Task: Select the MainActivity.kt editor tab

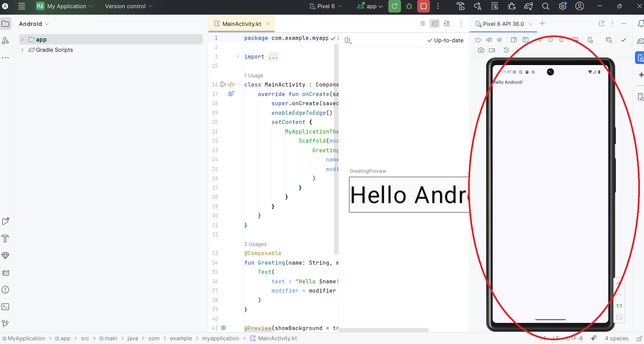Action: [241, 24]
